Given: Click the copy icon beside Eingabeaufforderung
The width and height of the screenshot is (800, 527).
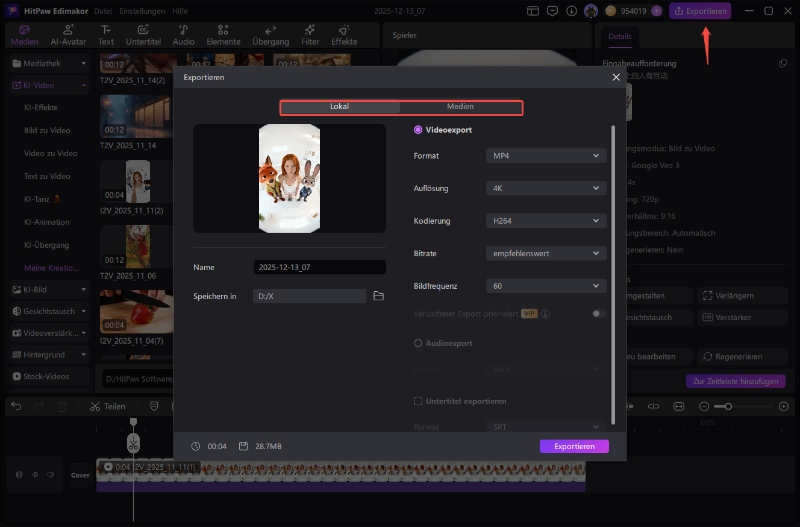Looking at the screenshot, I should [x=783, y=63].
